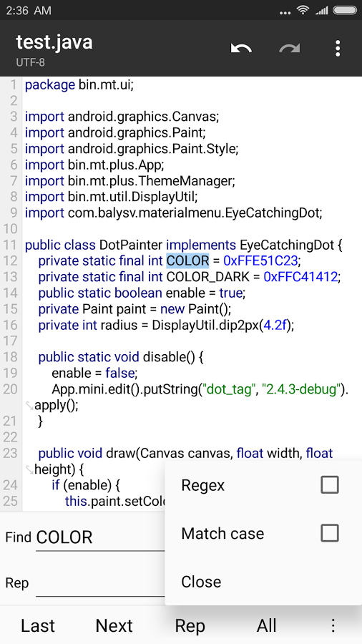Enable the Match case checkbox
Image resolution: width=362 pixels, height=644 pixels.
coord(330,533)
